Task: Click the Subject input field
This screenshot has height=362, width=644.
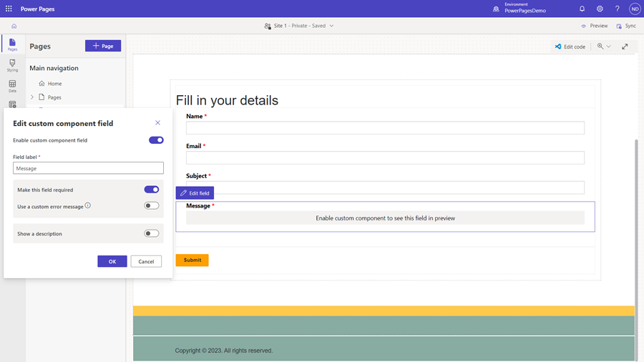Action: pos(385,187)
